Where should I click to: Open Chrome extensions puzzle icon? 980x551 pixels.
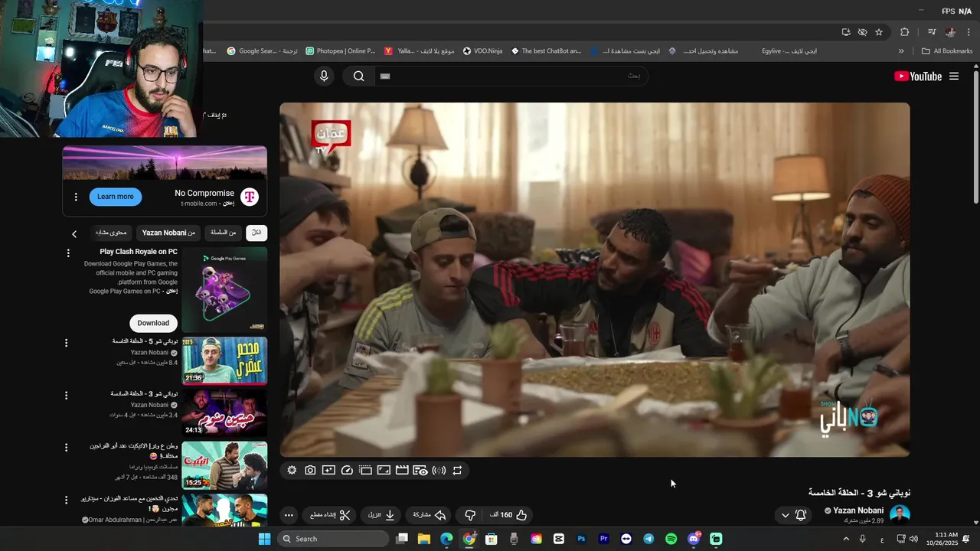904,32
